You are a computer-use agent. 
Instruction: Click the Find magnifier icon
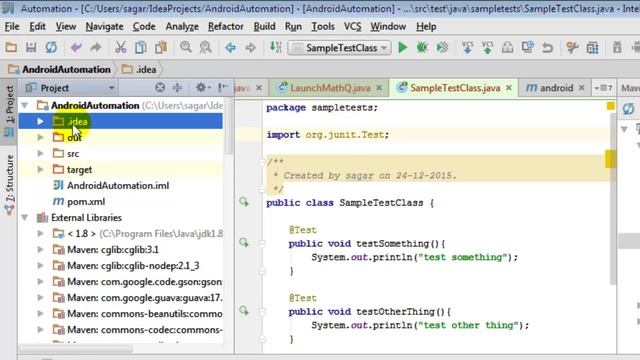point(186,48)
